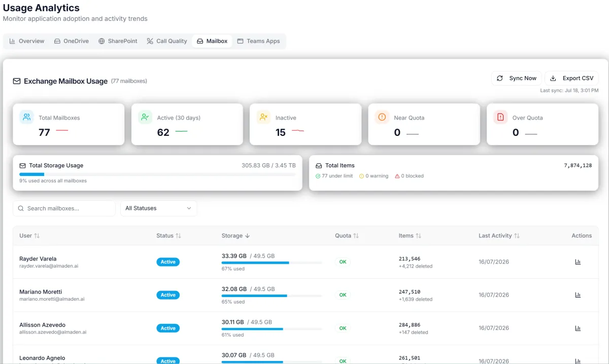Screen dimensions: 609x364
Task: Click the 247,510 items value
Action: (x=410, y=292)
